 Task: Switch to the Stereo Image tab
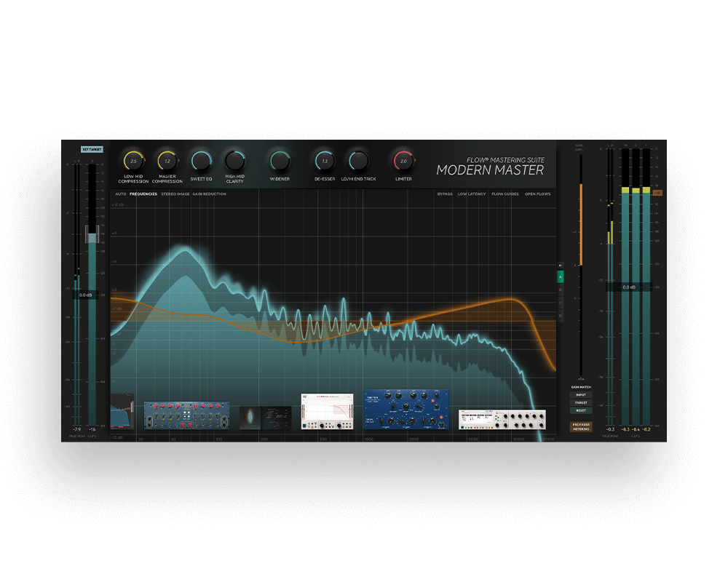[175, 194]
